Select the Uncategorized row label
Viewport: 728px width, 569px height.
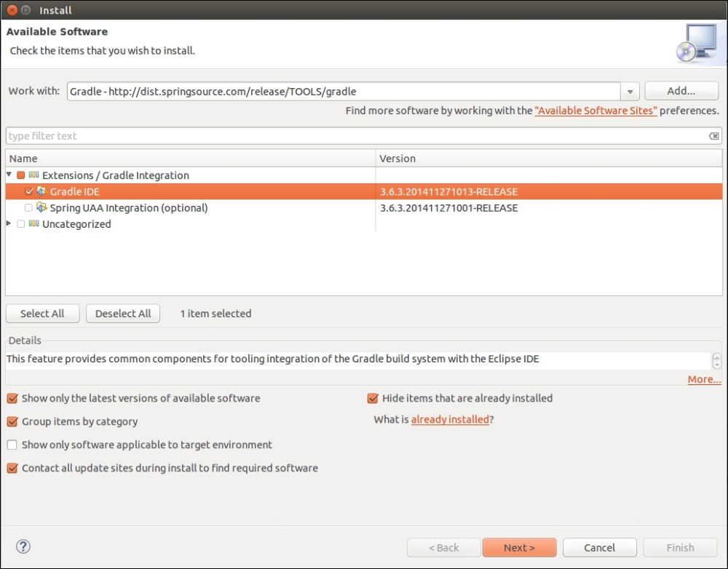pyautogui.click(x=76, y=224)
